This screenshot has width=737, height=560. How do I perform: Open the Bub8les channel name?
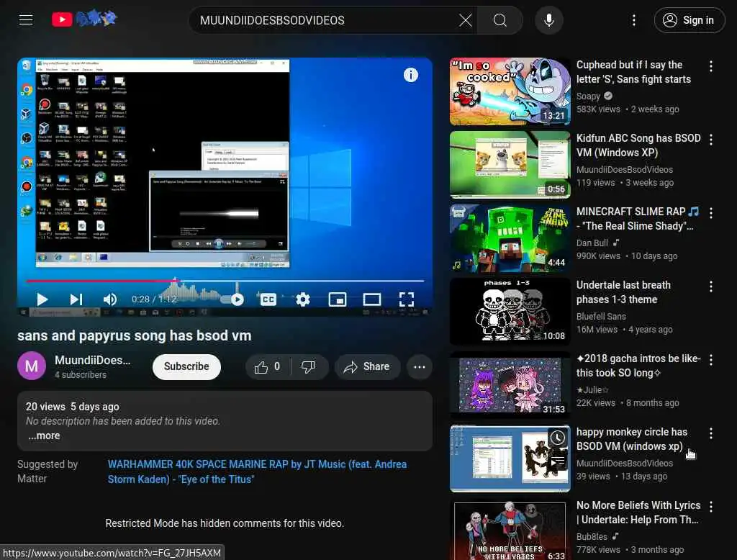592,536
